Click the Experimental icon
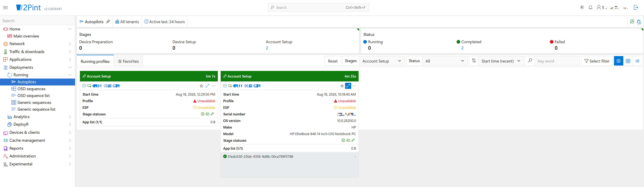Image resolution: width=644 pixels, height=187 pixels. point(6,164)
